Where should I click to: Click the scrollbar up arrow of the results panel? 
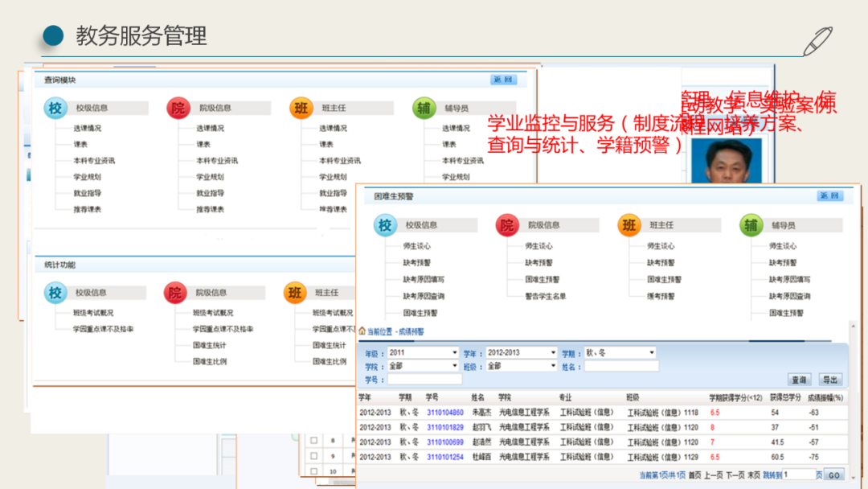(x=853, y=327)
